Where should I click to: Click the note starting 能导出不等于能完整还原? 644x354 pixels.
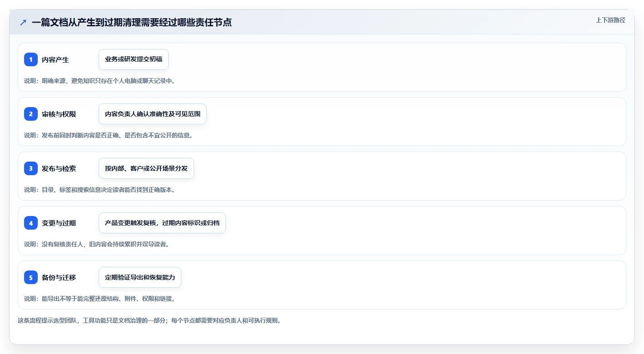point(100,299)
